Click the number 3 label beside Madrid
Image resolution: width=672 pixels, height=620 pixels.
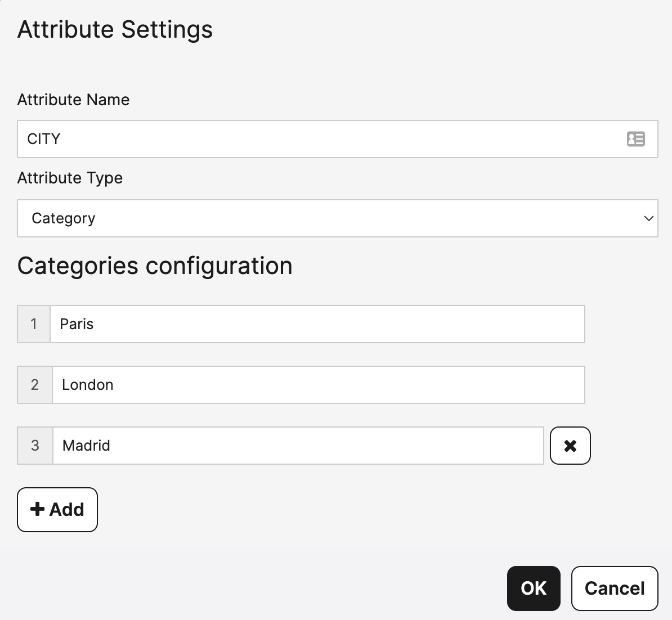[35, 446]
